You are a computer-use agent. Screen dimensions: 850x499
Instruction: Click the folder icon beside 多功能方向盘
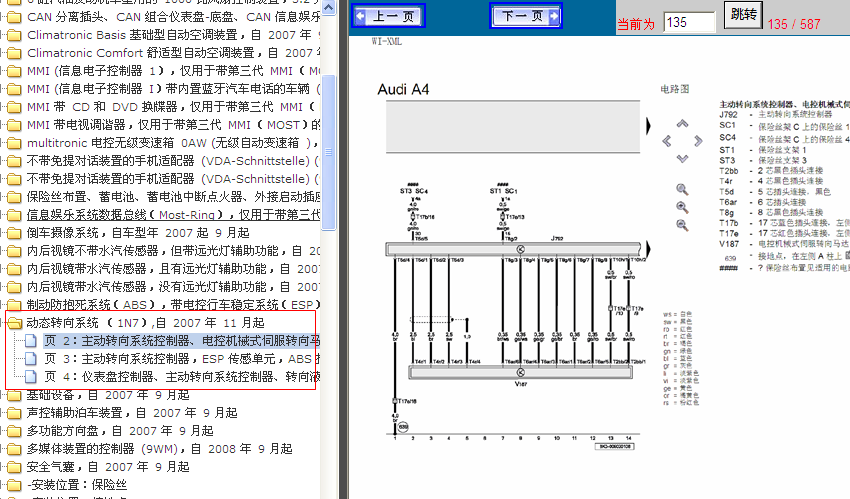[15, 431]
